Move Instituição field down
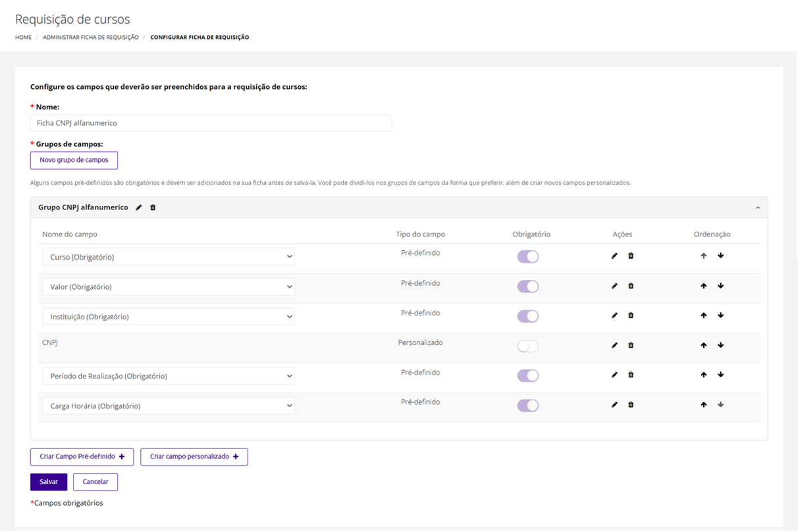Screen dimensions: 798x532 721,315
